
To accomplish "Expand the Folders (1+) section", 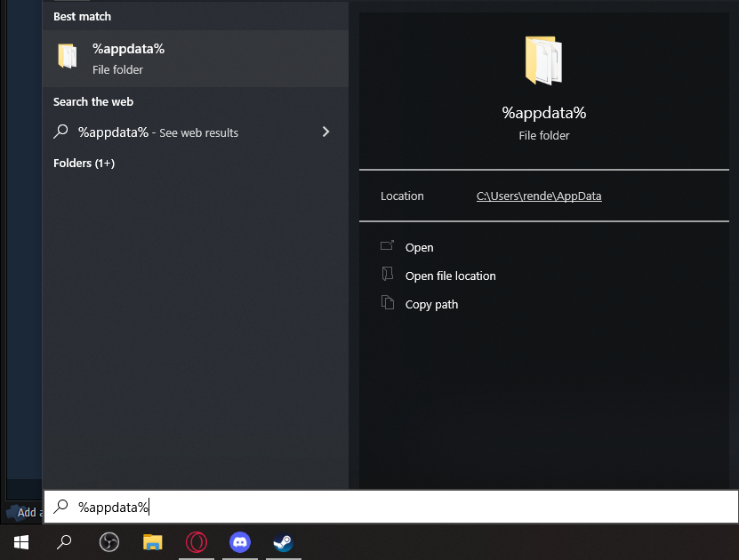I will point(84,163).
